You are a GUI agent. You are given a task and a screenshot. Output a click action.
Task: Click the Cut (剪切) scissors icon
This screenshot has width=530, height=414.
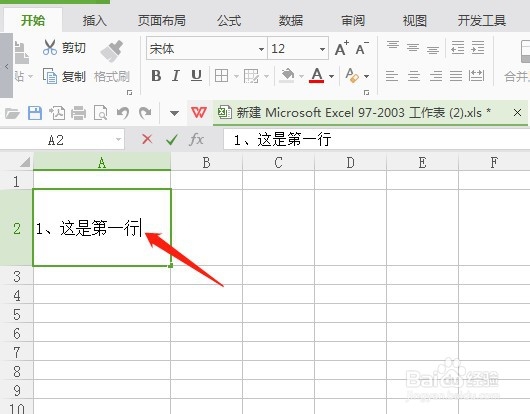click(x=50, y=47)
